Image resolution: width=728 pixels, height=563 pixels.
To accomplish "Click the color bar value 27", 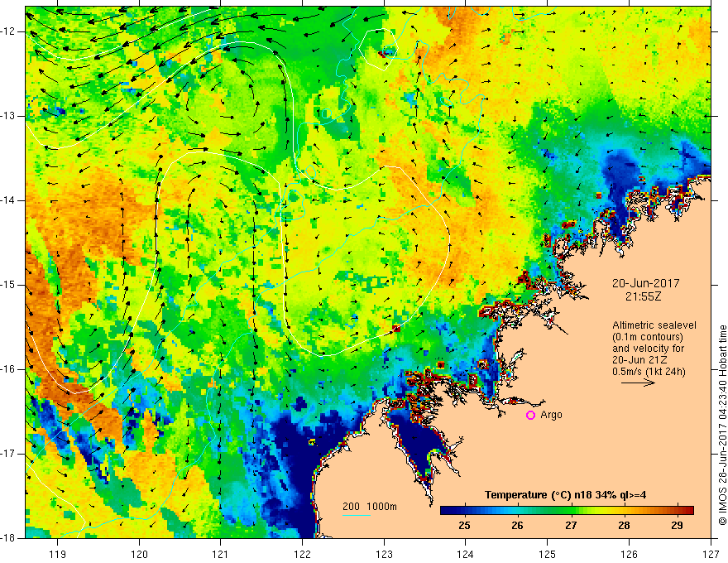I will [571, 526].
